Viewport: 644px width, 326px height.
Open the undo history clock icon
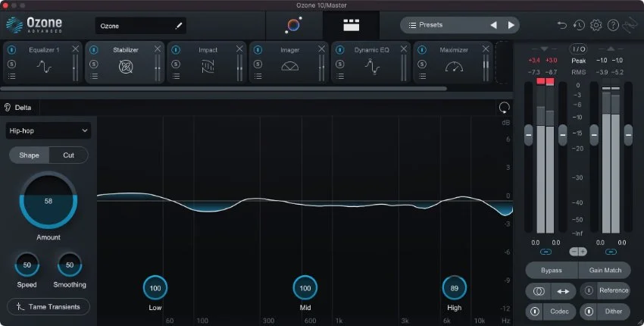tap(579, 25)
